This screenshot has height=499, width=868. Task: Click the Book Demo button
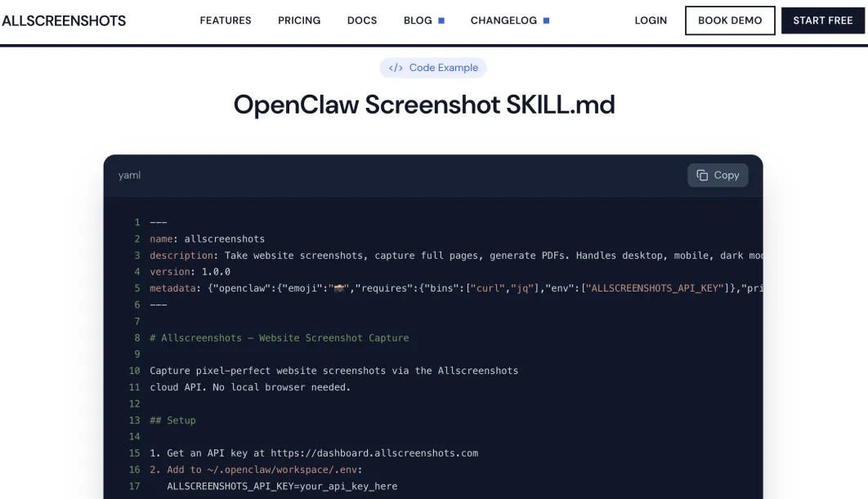point(730,20)
